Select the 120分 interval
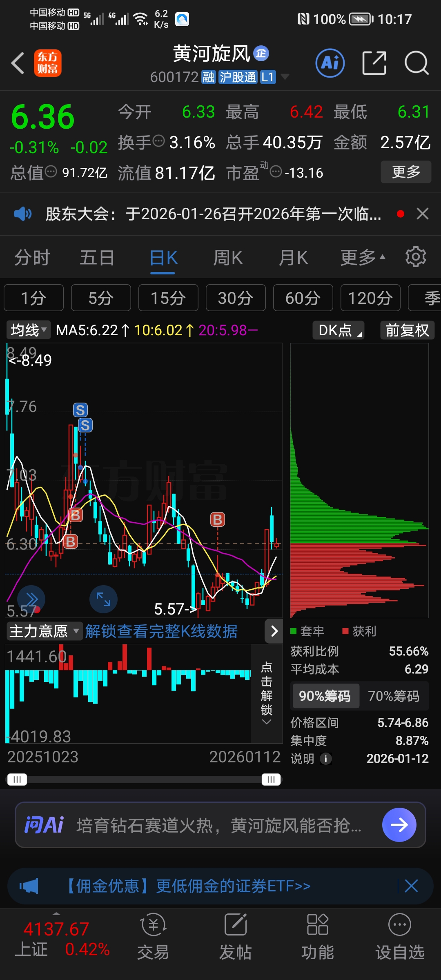441x980 pixels. click(x=370, y=298)
